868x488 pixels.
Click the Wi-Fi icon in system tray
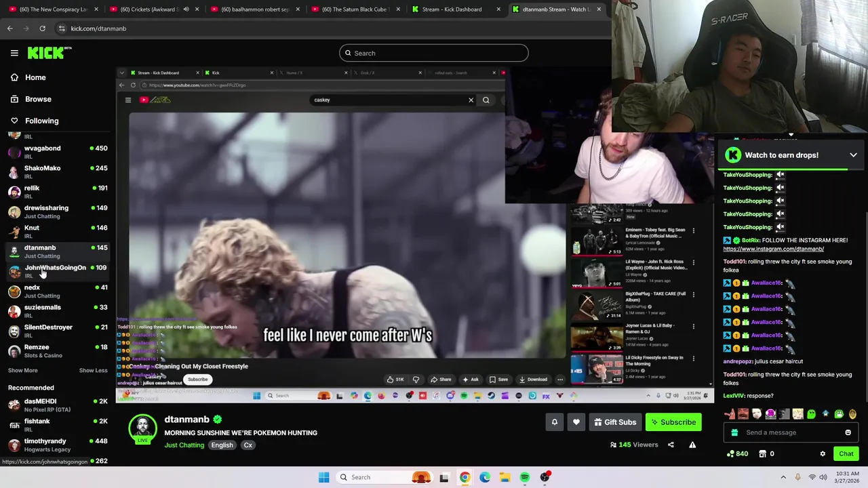click(x=812, y=477)
